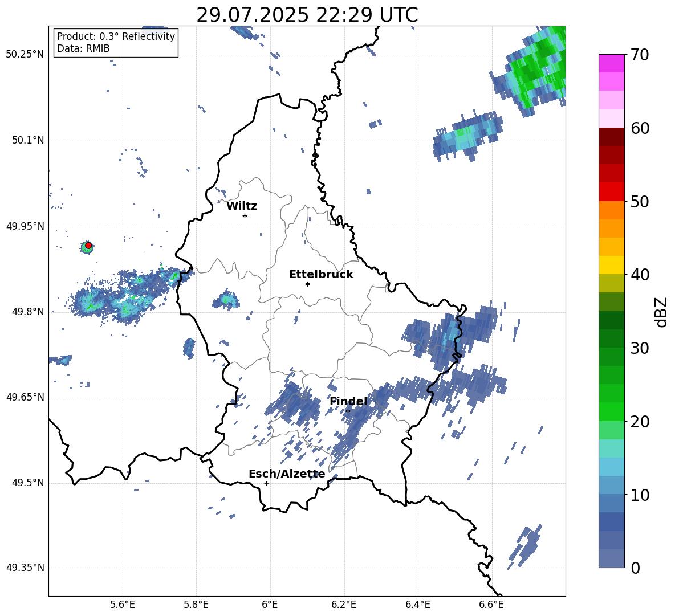
Task: Click the 49.65°N latitude label
Action: pyautogui.click(x=25, y=397)
